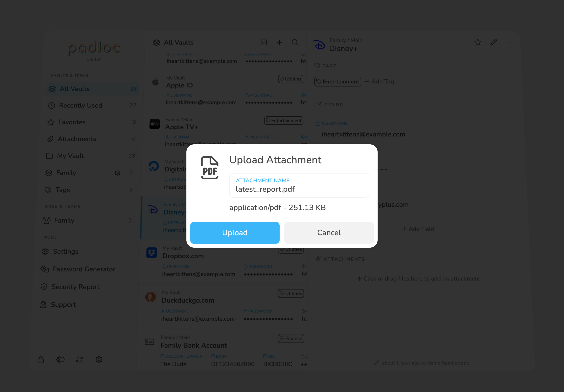Screen dimensions: 564x392
Task: Click the Family vault gear settings icon
Action: pyautogui.click(x=118, y=173)
